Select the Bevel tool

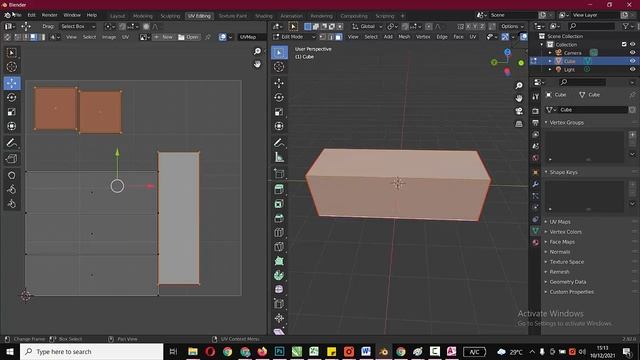(279, 218)
